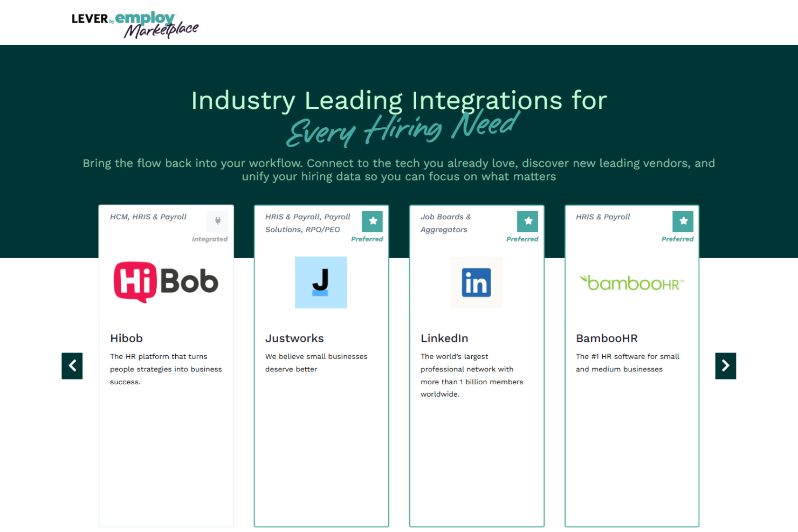Open the LinkedIn integration title link

pos(444,338)
